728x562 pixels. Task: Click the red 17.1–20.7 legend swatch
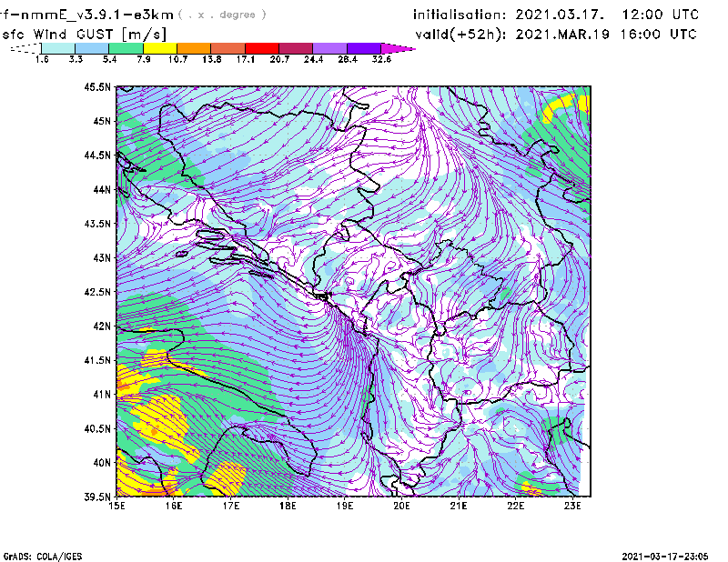pyautogui.click(x=262, y=48)
